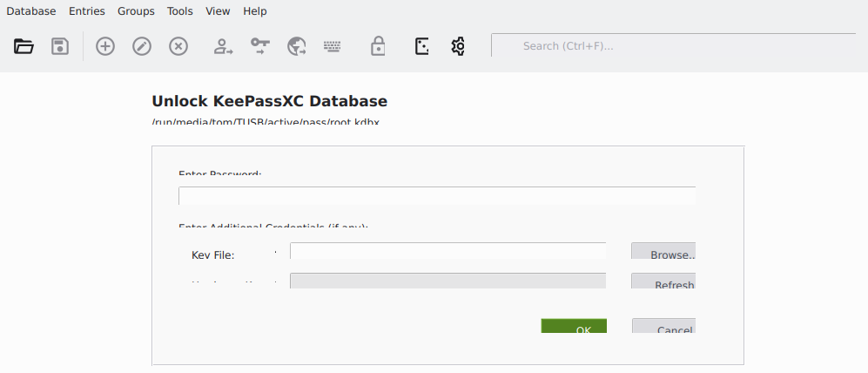Refresh hardware key list
This screenshot has width=868, height=373.
tap(663, 281)
